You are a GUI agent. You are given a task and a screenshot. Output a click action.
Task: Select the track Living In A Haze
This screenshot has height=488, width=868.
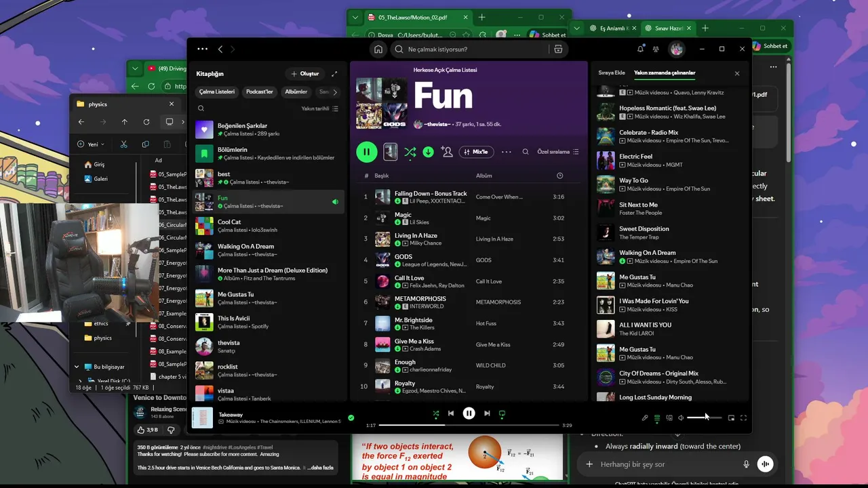tap(416, 235)
